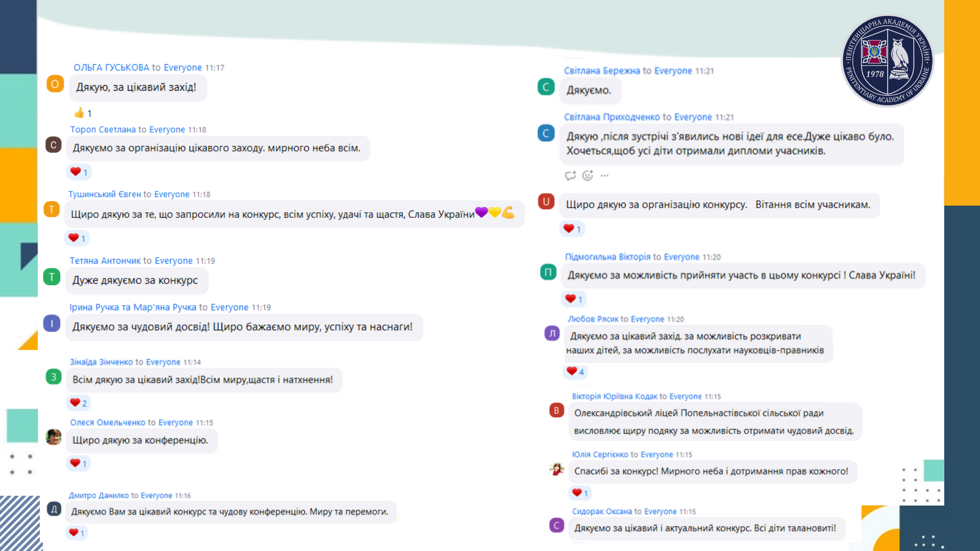Click sender name Тушинський Євген
Viewport: 980px width, 551px height.
click(104, 194)
